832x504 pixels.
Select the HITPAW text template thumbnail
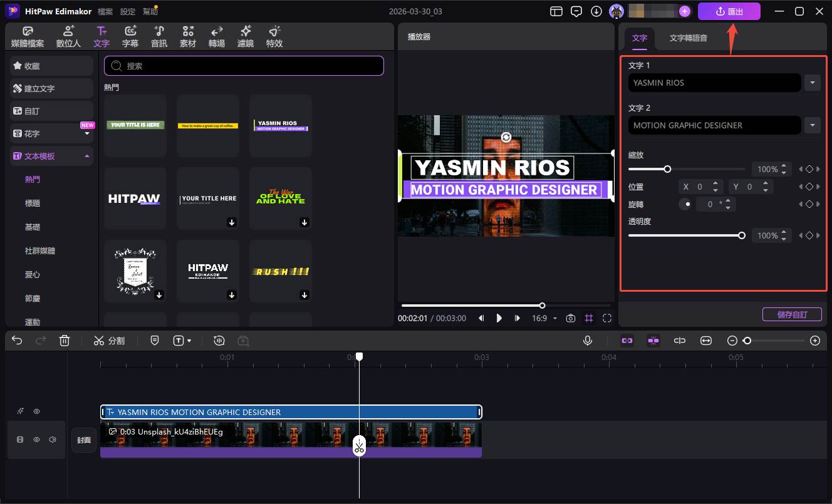[x=135, y=198]
